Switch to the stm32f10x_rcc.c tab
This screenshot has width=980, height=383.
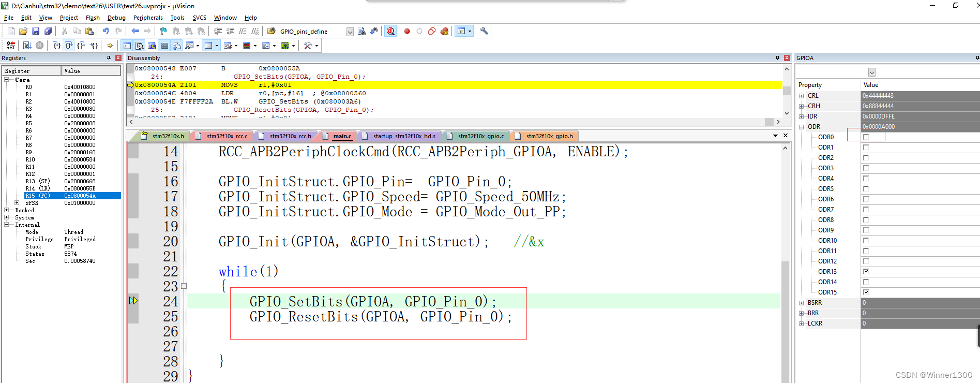222,136
